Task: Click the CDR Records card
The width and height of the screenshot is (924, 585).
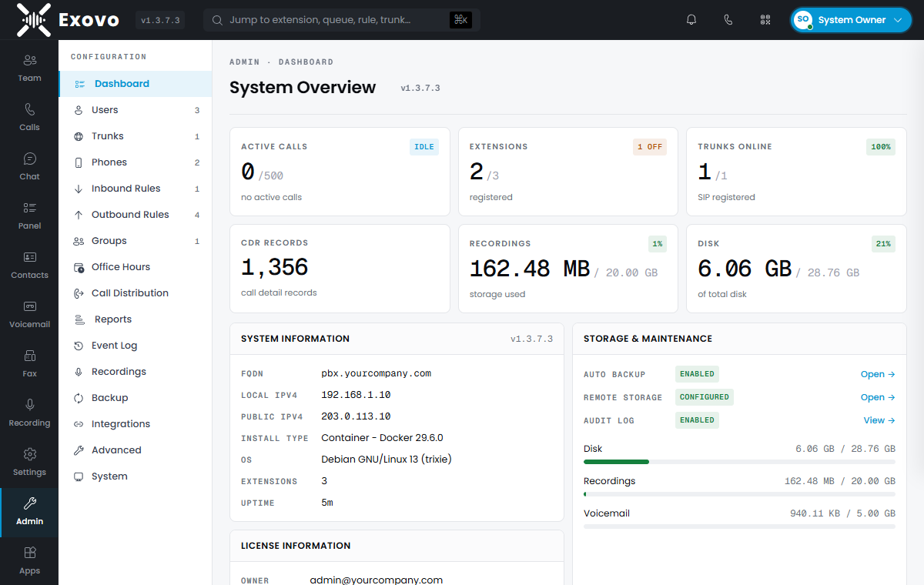Action: 340,269
